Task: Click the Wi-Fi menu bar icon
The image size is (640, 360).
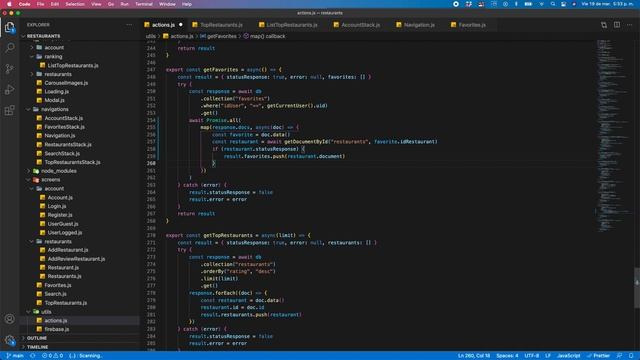Action: [x=542, y=4]
